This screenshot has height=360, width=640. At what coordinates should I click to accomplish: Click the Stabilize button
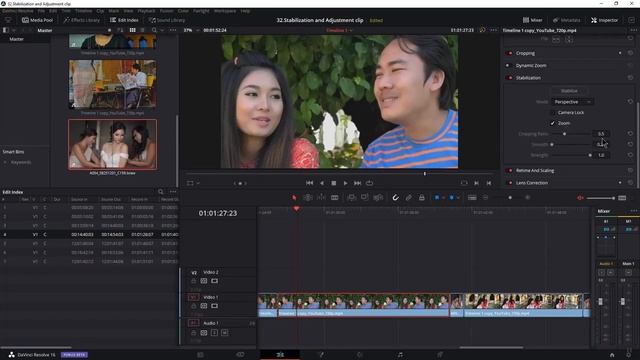[x=569, y=91]
